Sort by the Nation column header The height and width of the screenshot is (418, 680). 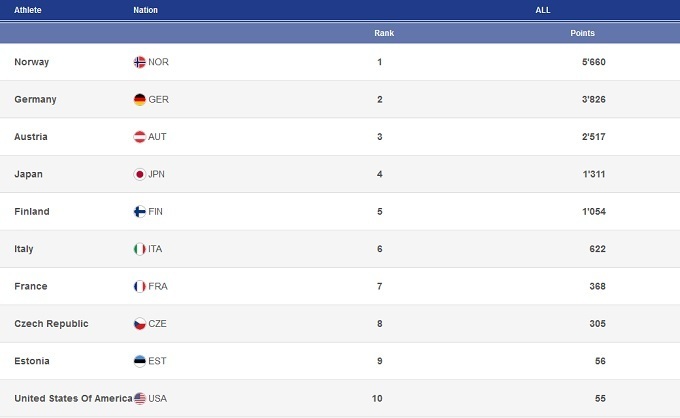pos(145,10)
